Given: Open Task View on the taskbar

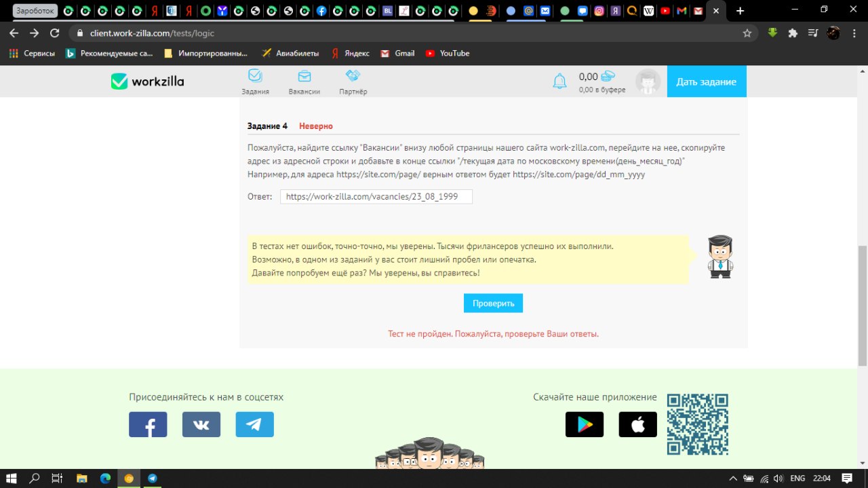Looking at the screenshot, I should tap(57, 478).
